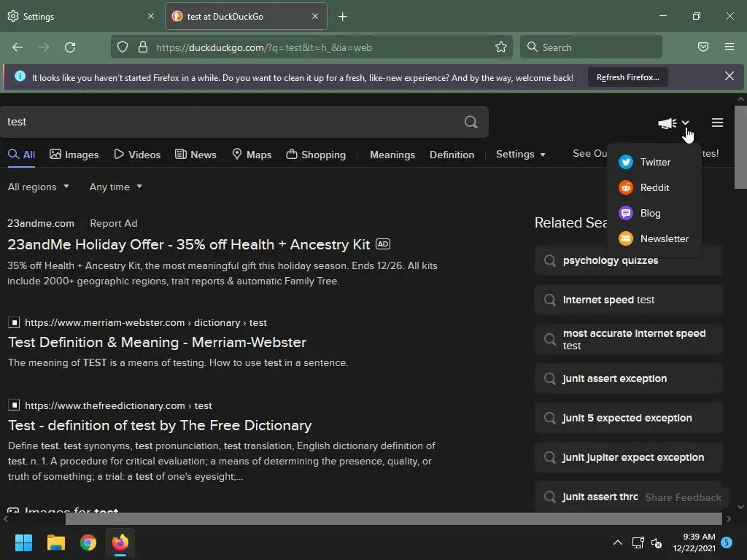Viewport: 747px width, 560px height.
Task: Click the Reddit icon in the dropdown
Action: (x=625, y=187)
